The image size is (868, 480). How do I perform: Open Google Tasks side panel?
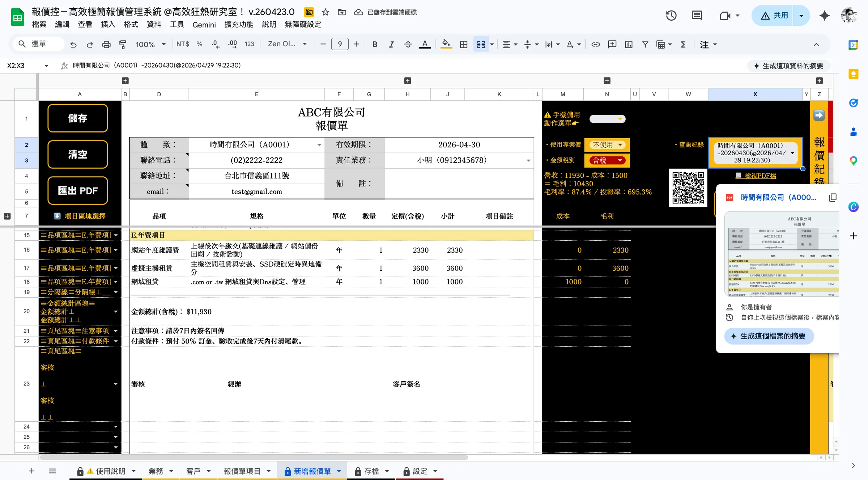854,103
